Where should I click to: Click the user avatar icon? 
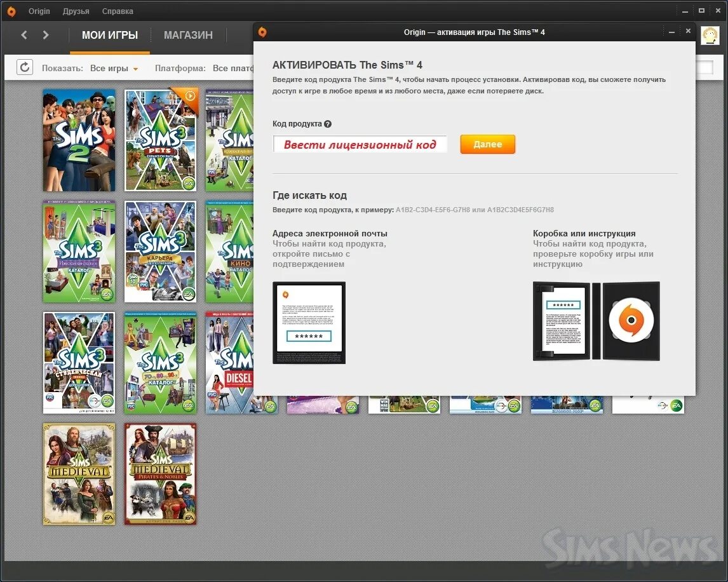[x=710, y=36]
